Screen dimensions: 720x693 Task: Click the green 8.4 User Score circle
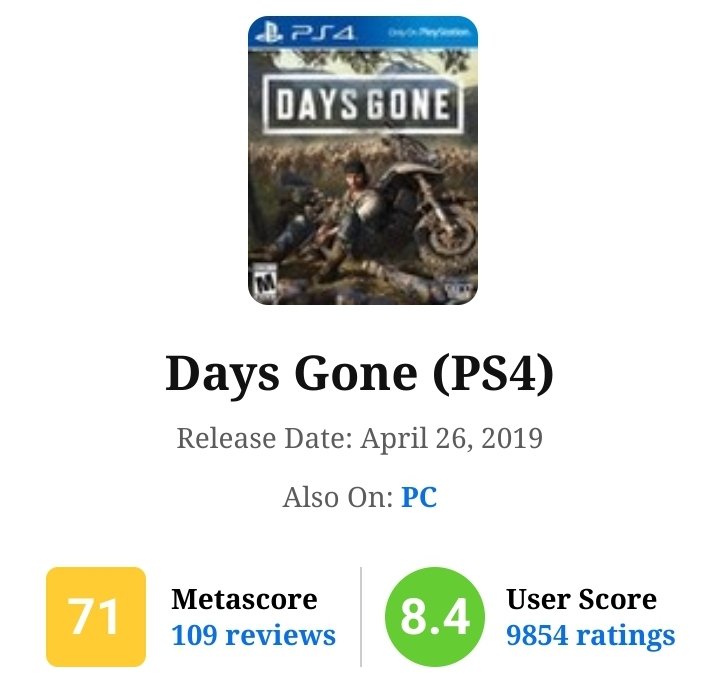[435, 616]
